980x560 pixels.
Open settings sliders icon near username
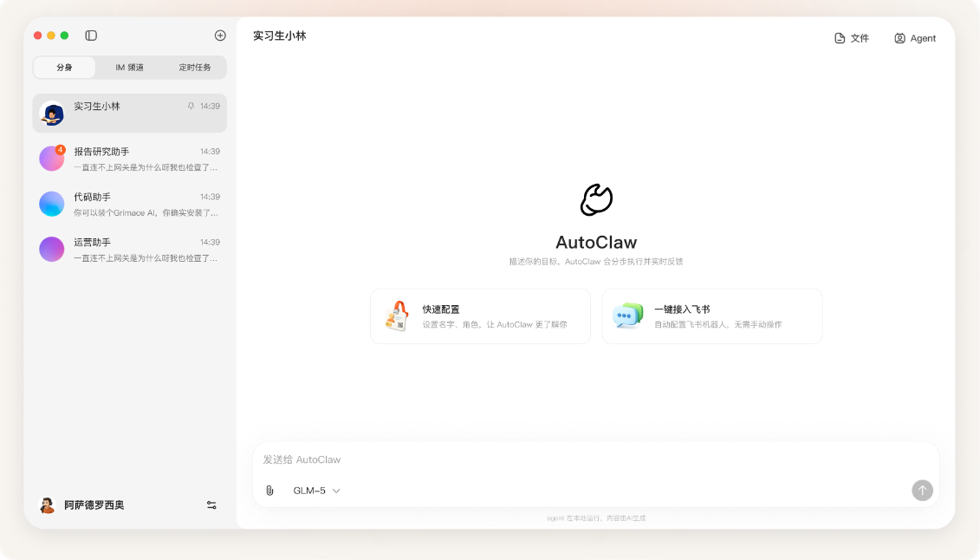pyautogui.click(x=211, y=505)
